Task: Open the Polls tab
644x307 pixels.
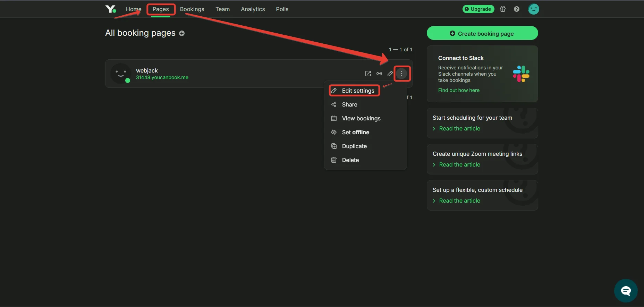Action: tap(282, 9)
